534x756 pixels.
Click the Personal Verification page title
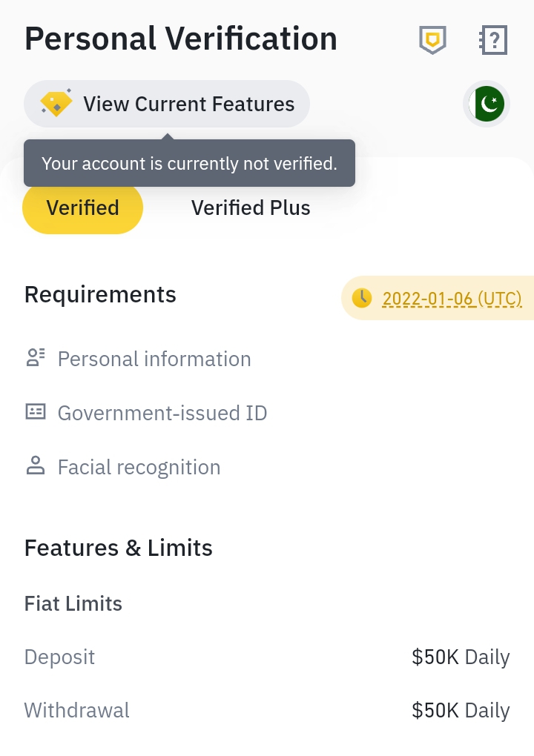[181, 39]
